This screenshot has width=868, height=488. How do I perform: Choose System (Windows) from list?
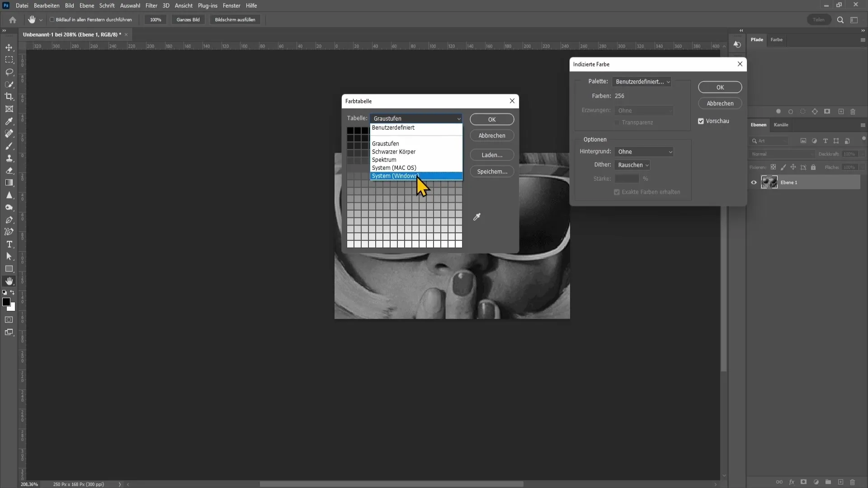click(416, 176)
